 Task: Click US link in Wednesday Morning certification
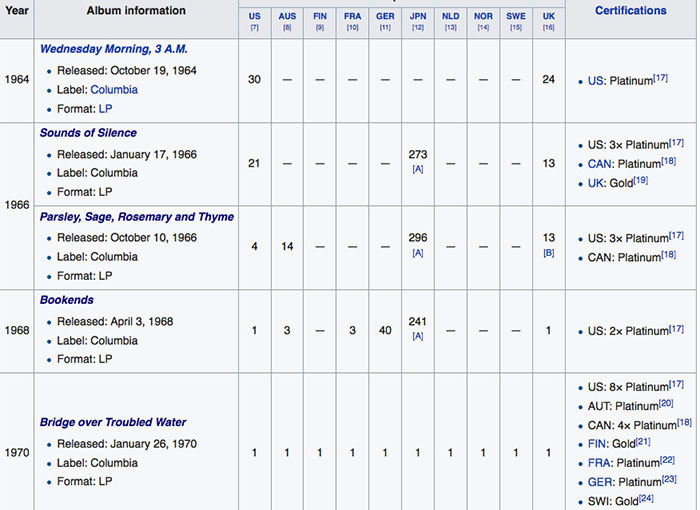pyautogui.click(x=596, y=81)
